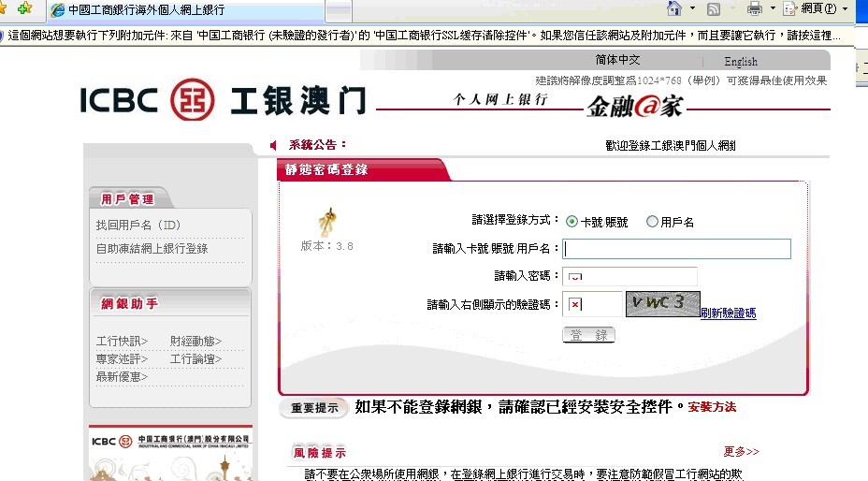Expand the 網頁(P) page menu
Screen dimensions: 868x481
816,8
